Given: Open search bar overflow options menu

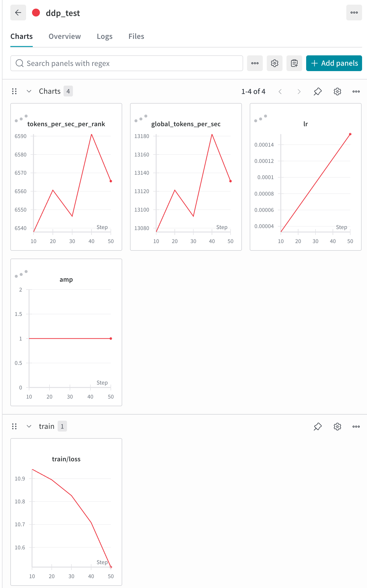Looking at the screenshot, I should click(x=255, y=63).
